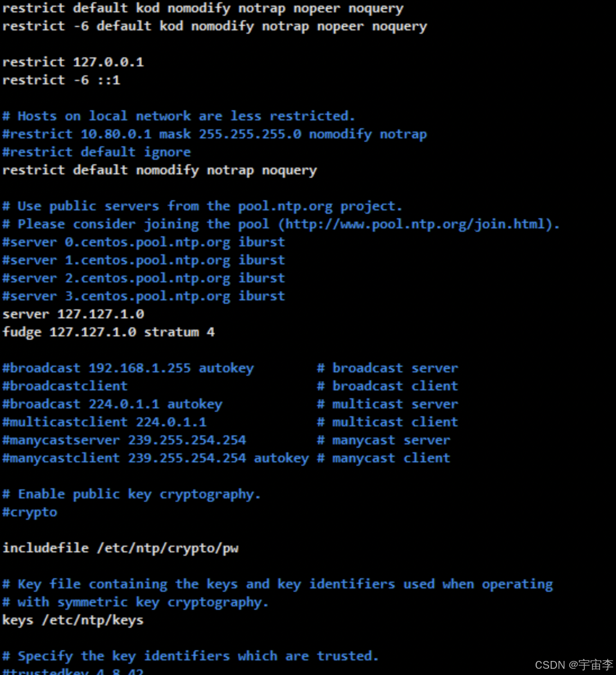The height and width of the screenshot is (675, 616).
Task: Click '#restrict default ignore' commented line
Action: pos(97,152)
